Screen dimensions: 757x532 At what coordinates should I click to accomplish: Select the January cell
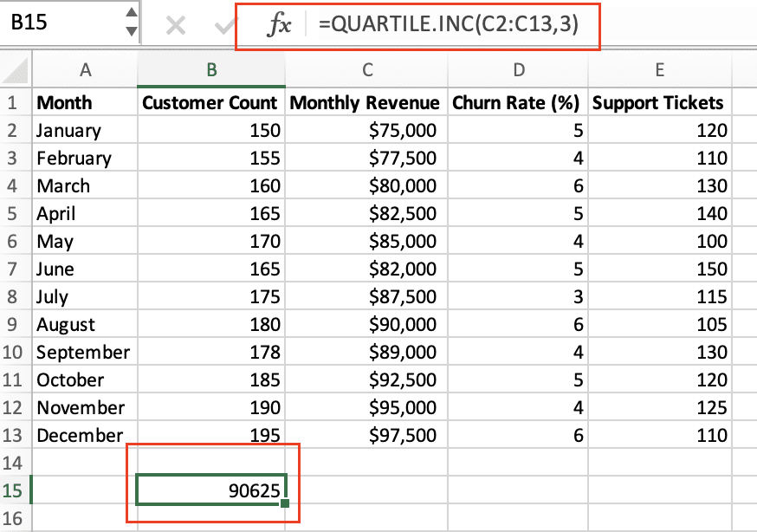point(85,130)
